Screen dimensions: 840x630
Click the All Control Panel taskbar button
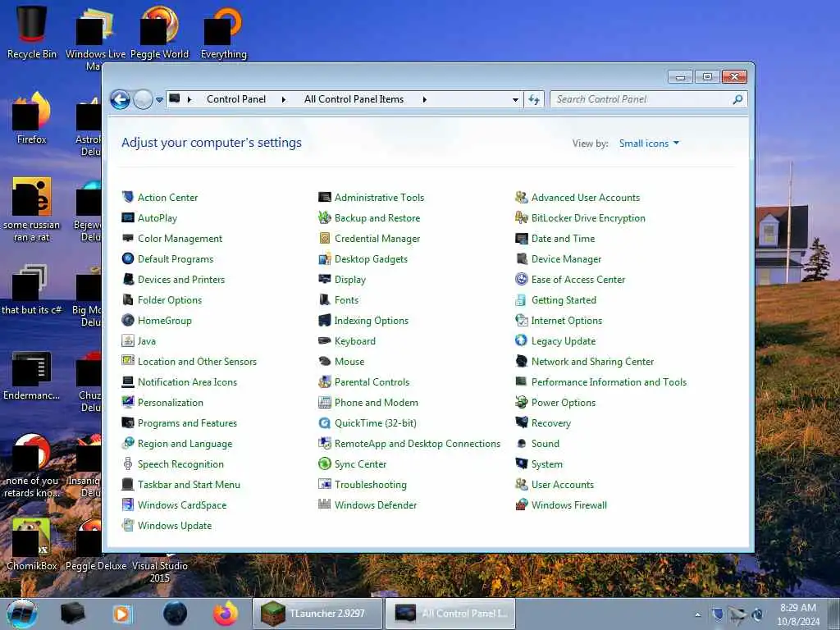450,614
